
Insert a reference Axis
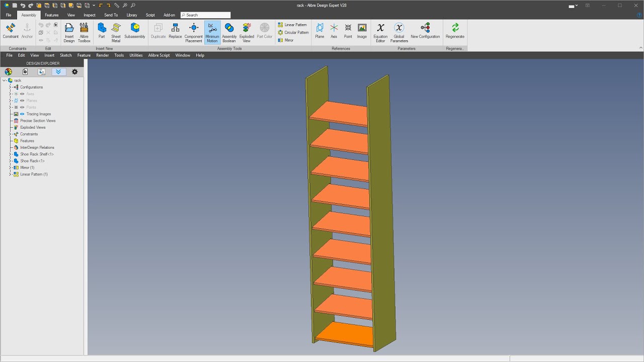[x=334, y=31]
